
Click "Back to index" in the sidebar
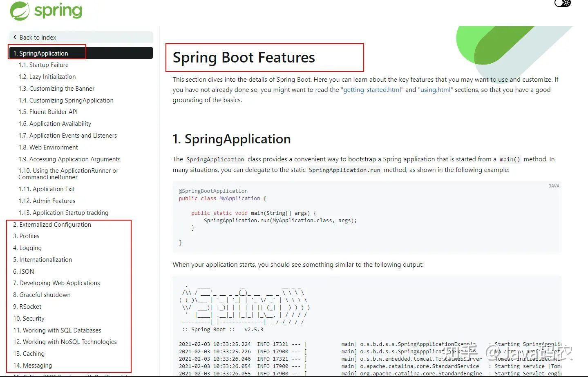coord(38,37)
